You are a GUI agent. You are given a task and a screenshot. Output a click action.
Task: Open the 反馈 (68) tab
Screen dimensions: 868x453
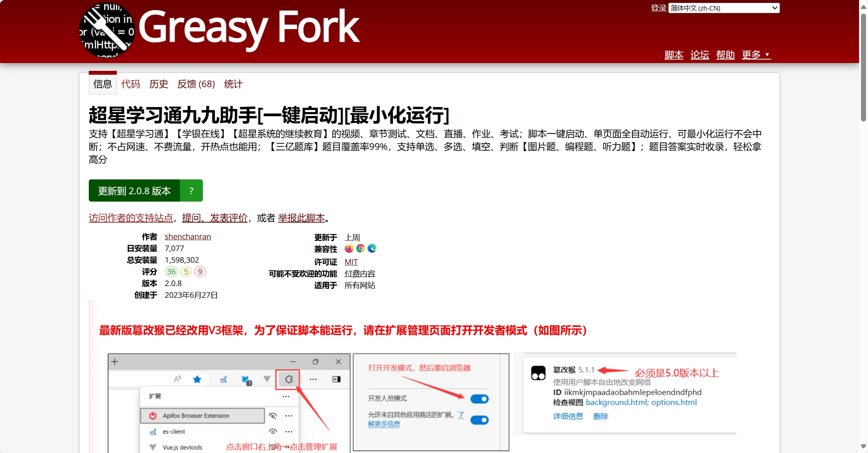pyautogui.click(x=196, y=84)
